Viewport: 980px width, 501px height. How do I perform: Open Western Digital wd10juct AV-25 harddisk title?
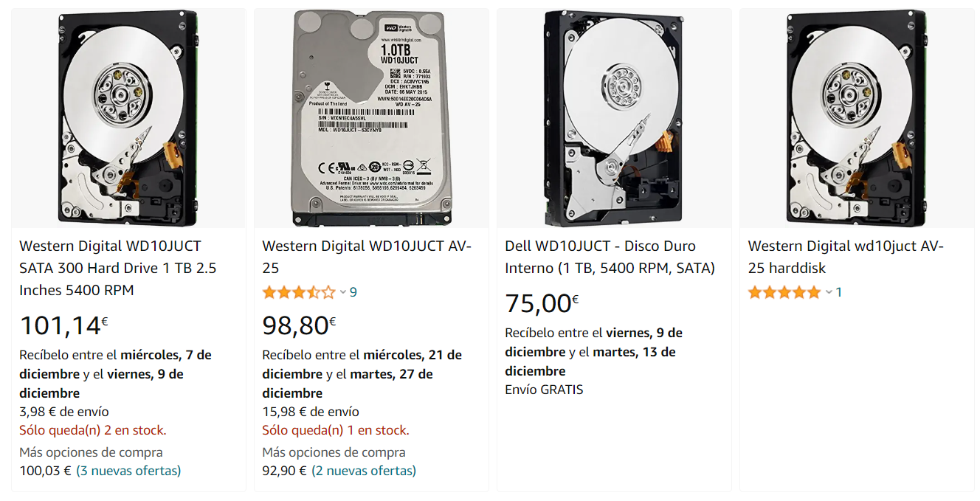tap(846, 257)
